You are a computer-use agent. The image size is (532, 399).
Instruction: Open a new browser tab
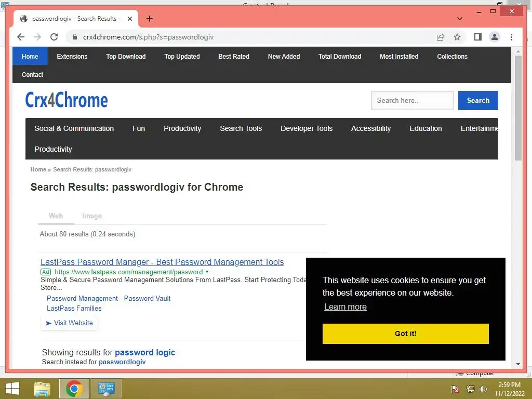[150, 19]
